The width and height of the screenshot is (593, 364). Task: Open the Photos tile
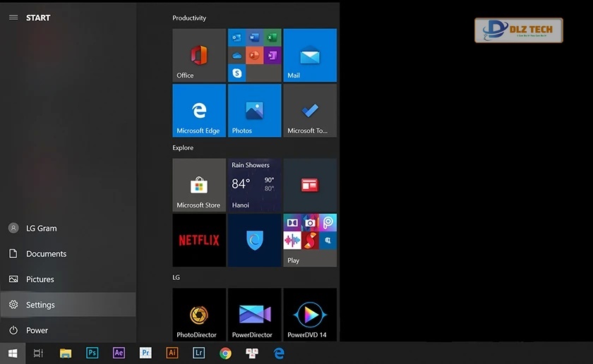(255, 110)
